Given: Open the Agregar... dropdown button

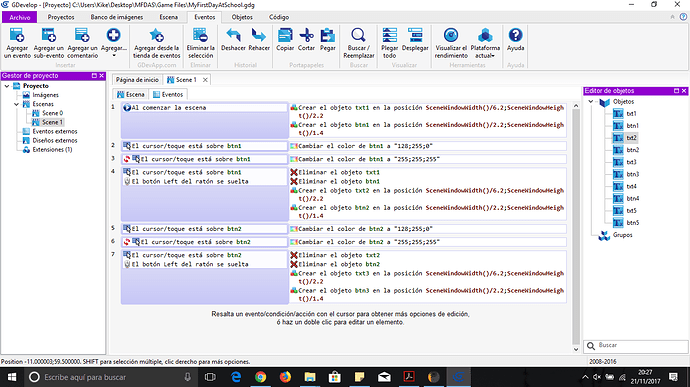Looking at the screenshot, I should [114, 43].
